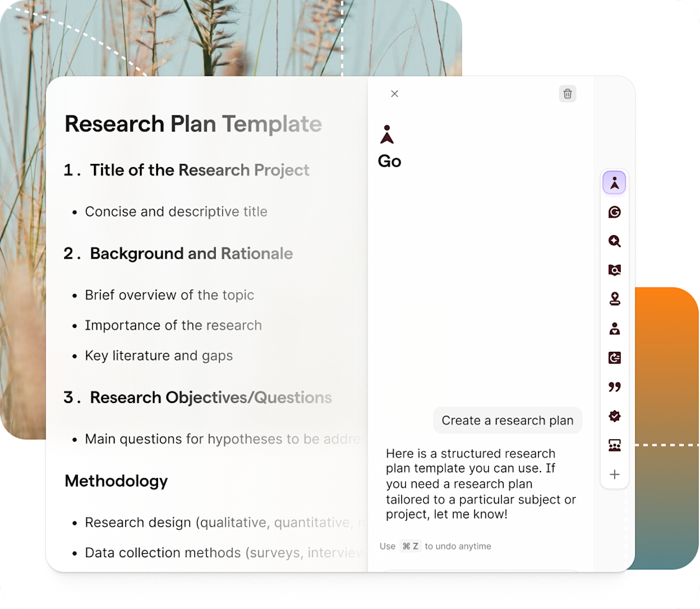Click the sparkle stamp icon in the sidebar
This screenshot has width=700, height=609.
614,299
